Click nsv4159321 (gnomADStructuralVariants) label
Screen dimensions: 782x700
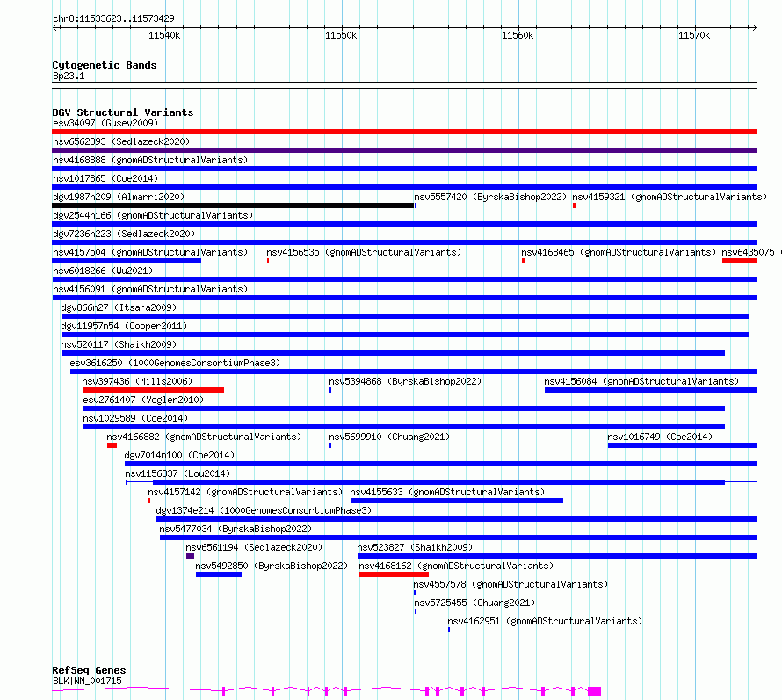point(670,197)
